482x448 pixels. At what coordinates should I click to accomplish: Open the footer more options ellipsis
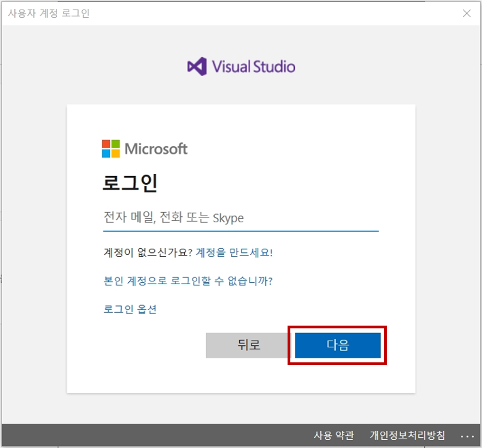pyautogui.click(x=467, y=436)
